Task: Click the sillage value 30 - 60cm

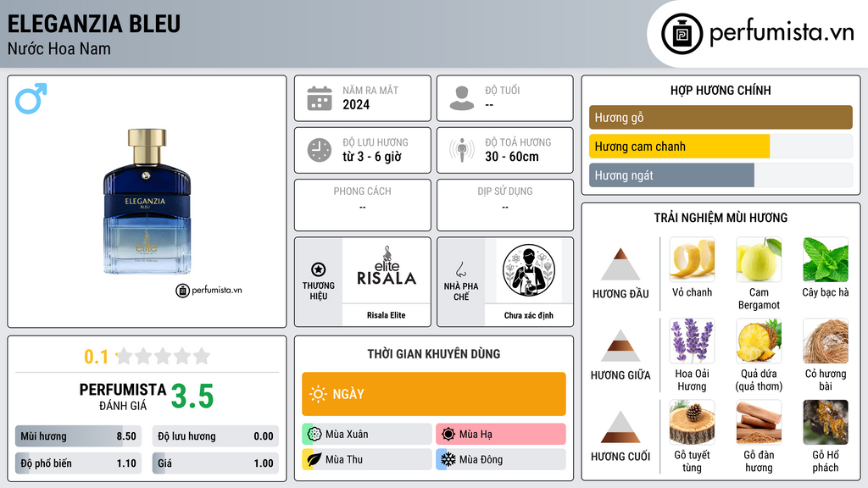Action: pos(512,157)
